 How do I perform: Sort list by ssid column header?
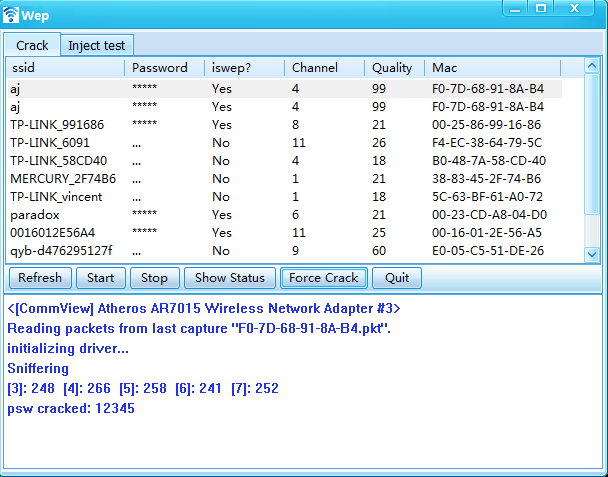point(65,68)
